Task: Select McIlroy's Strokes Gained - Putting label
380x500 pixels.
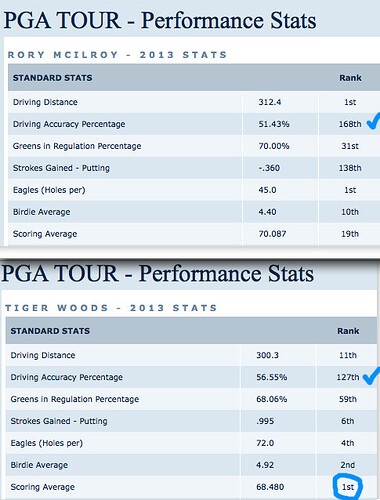Action: [61, 168]
